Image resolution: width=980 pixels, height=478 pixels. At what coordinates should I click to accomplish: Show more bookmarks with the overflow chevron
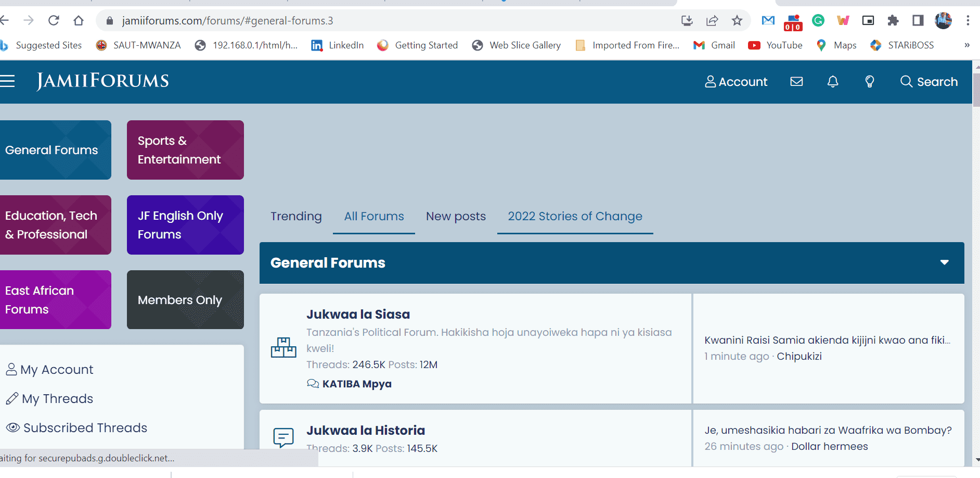click(x=967, y=45)
